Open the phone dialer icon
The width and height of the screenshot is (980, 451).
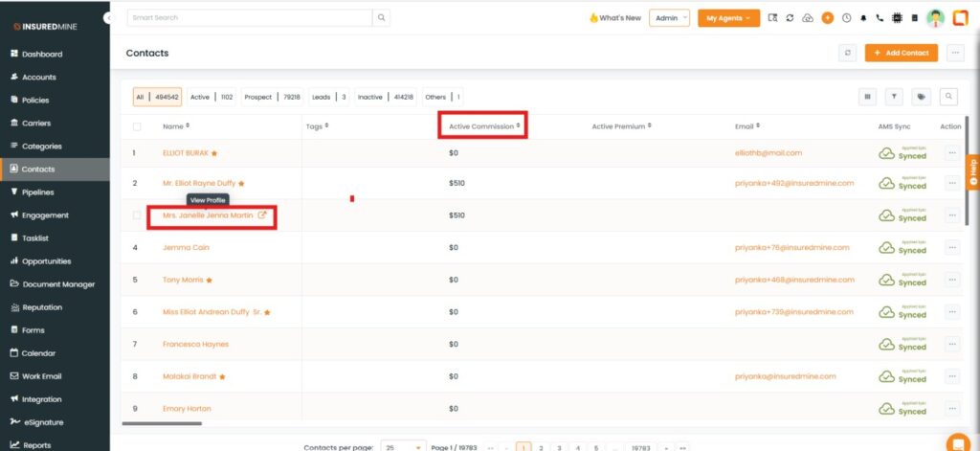(x=880, y=18)
